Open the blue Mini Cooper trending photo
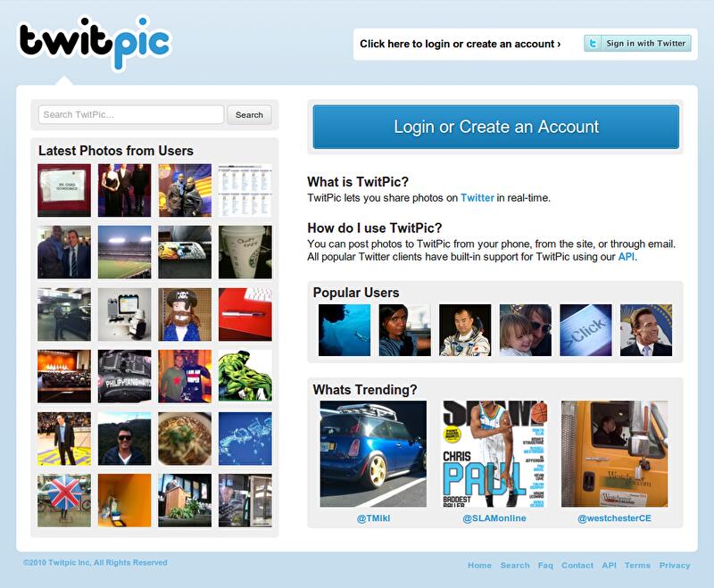This screenshot has height=588, width=714. [x=373, y=454]
